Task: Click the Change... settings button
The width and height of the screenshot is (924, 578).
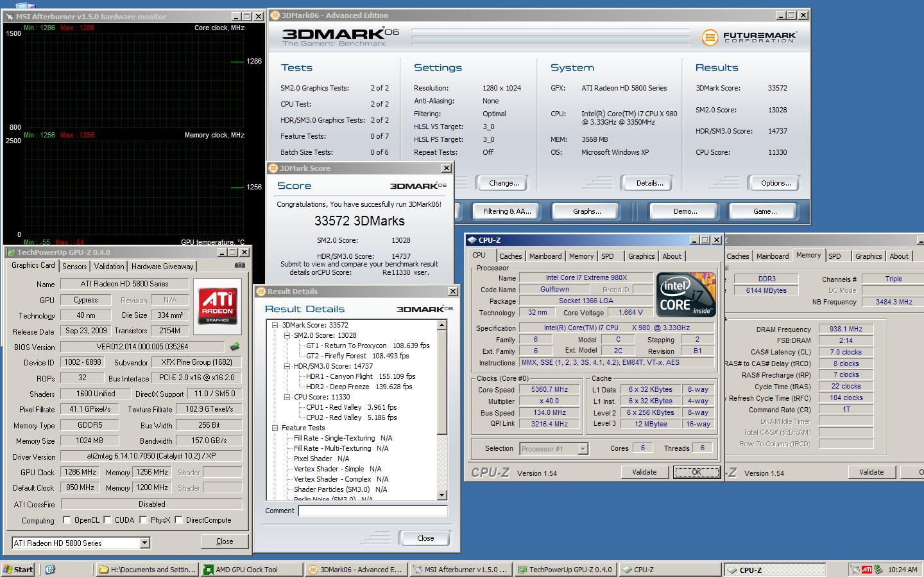Action: [504, 183]
